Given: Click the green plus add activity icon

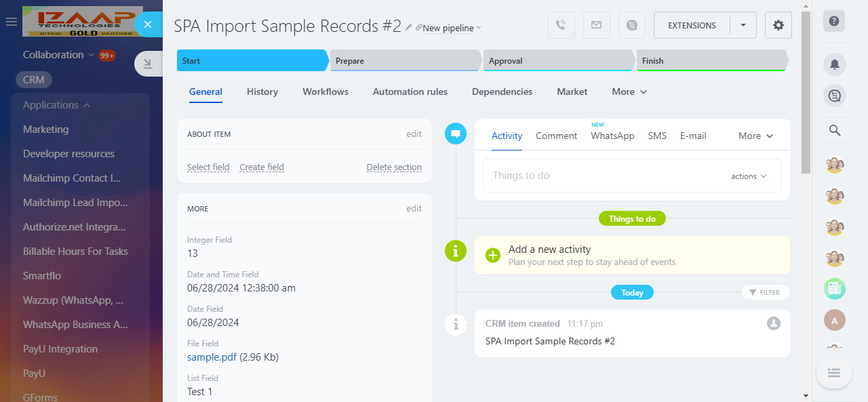Looking at the screenshot, I should click(x=493, y=255).
